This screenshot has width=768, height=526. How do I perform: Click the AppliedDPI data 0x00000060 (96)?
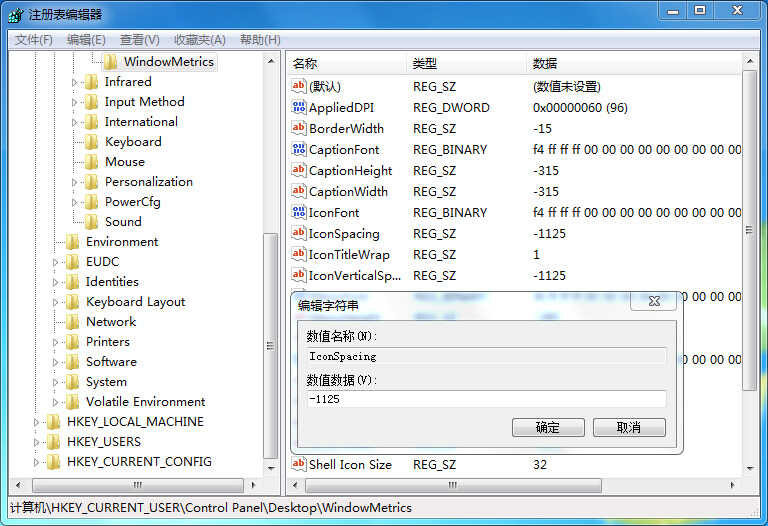pos(580,108)
